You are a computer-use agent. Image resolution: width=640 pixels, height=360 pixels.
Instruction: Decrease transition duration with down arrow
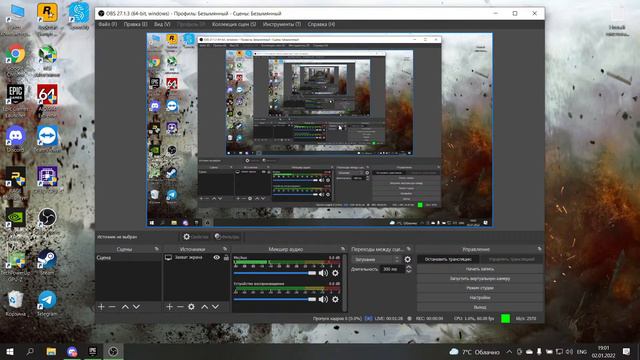click(409, 271)
